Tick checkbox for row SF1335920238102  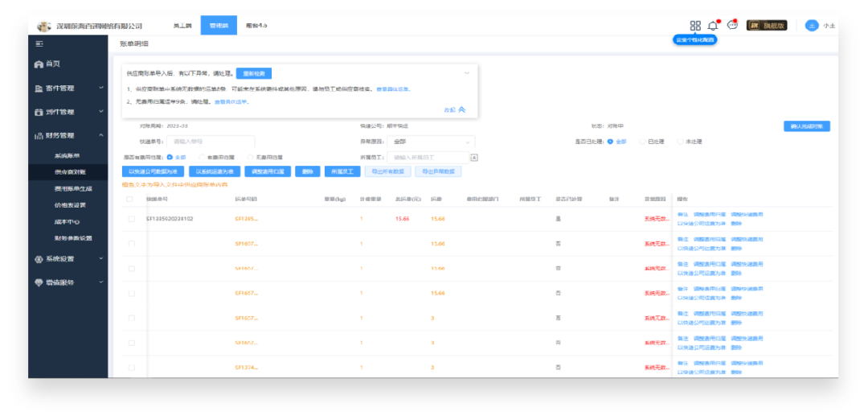click(131, 219)
